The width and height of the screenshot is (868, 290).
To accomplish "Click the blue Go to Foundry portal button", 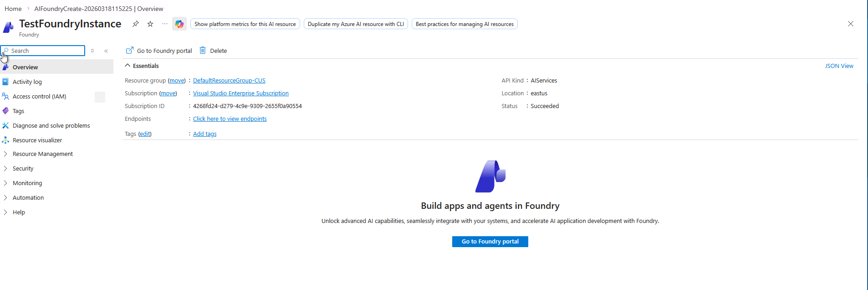I will click(x=490, y=242).
